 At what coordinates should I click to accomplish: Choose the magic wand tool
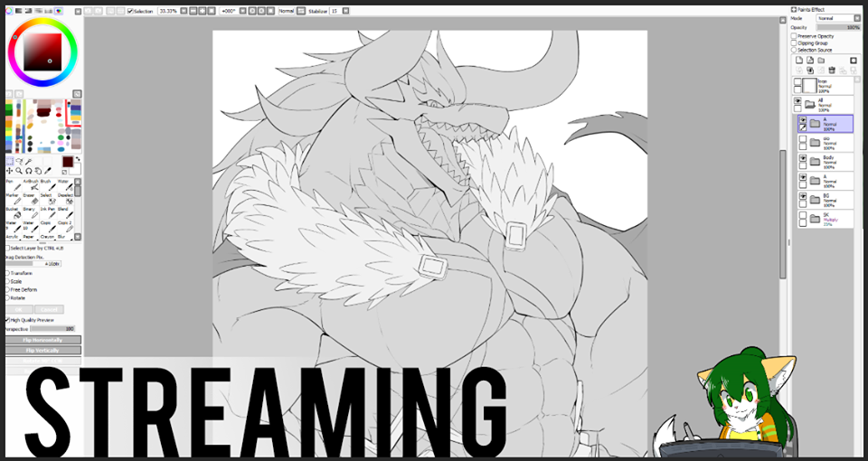pyautogui.click(x=28, y=161)
